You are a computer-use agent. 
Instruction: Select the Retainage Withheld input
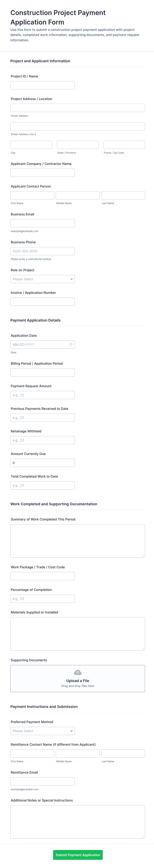click(x=42, y=440)
